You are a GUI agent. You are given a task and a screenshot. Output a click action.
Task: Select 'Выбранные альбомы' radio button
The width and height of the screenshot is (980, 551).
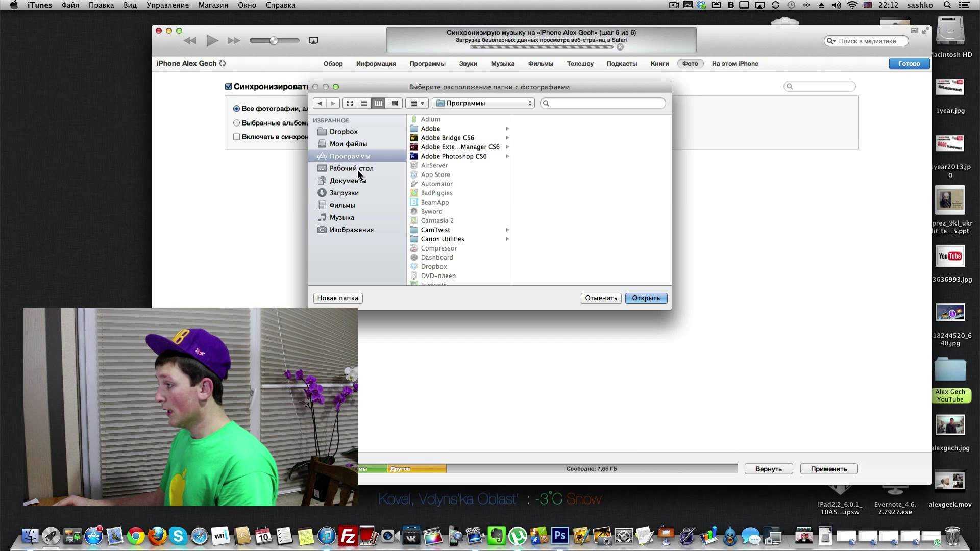[236, 122]
